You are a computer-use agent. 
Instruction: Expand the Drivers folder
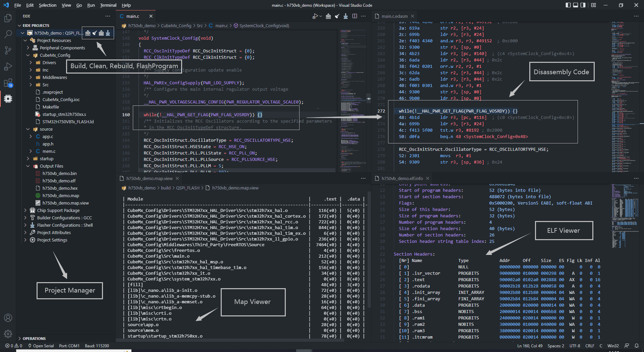49,63
